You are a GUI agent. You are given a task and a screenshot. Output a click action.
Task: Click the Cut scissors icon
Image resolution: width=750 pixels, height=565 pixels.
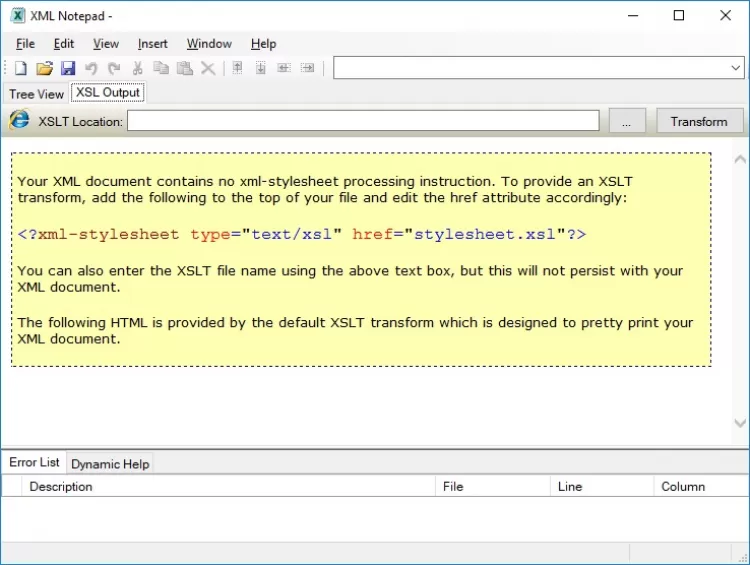pyautogui.click(x=138, y=68)
